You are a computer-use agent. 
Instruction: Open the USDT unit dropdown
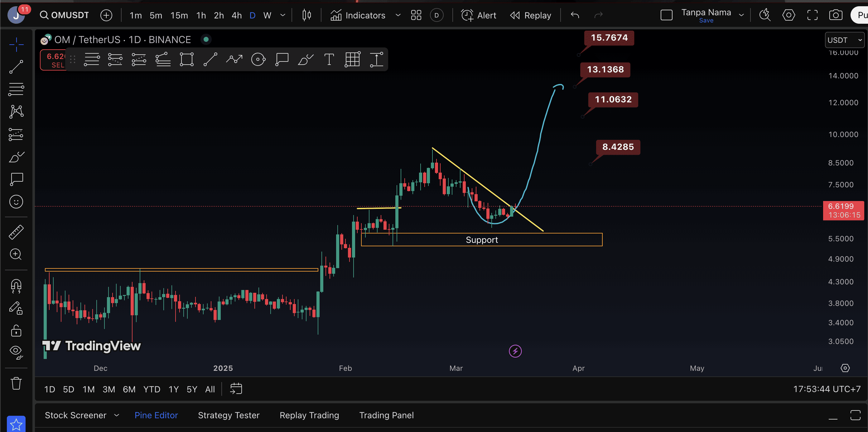844,40
